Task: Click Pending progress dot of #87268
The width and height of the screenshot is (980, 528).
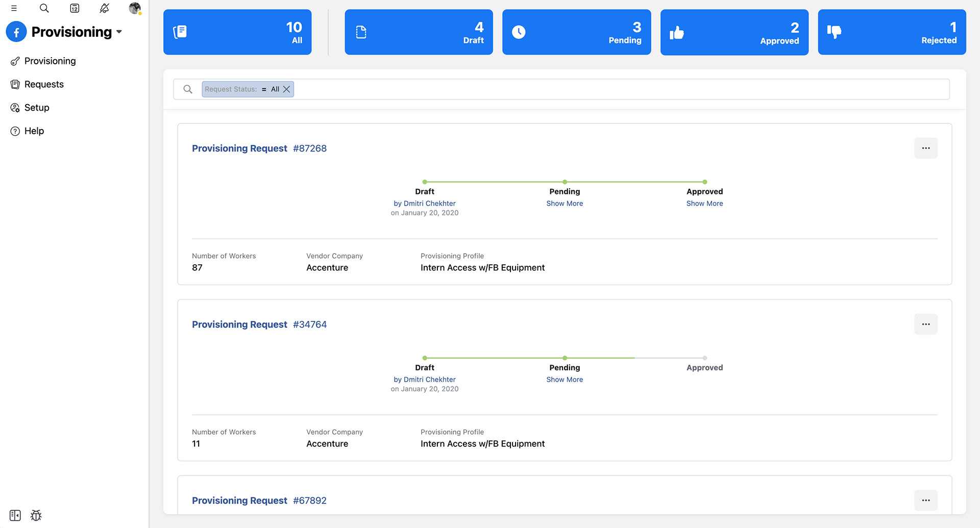Action: click(x=565, y=182)
